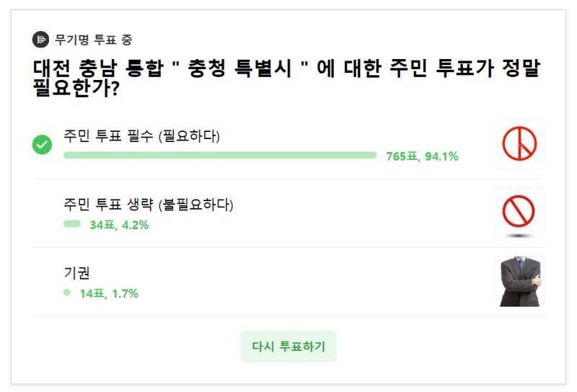This screenshot has width=577, height=392.
Task: Select the 주민 투표 생략 (불필요하다) option
Action: point(149,205)
